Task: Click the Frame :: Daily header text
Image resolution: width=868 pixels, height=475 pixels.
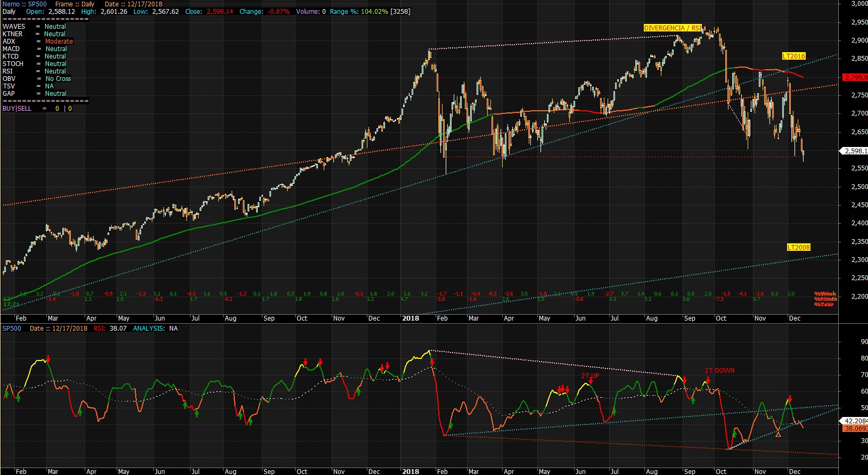Action: 75,4
